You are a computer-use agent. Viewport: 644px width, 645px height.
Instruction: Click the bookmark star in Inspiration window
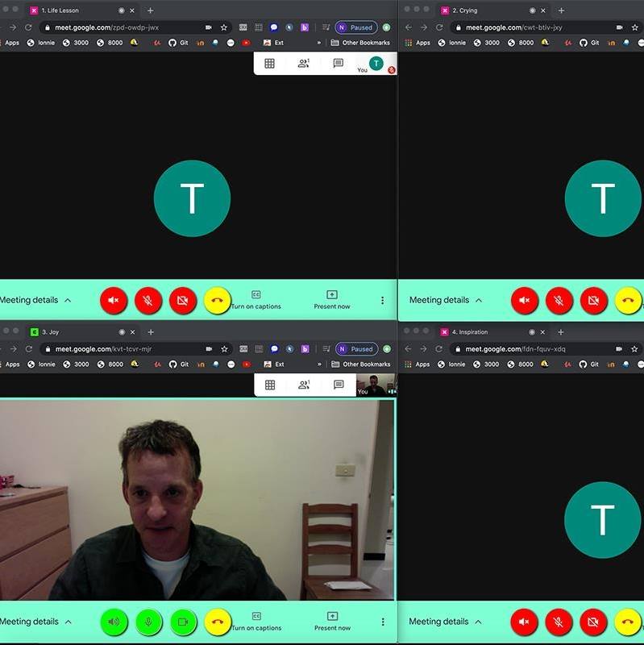click(634, 349)
